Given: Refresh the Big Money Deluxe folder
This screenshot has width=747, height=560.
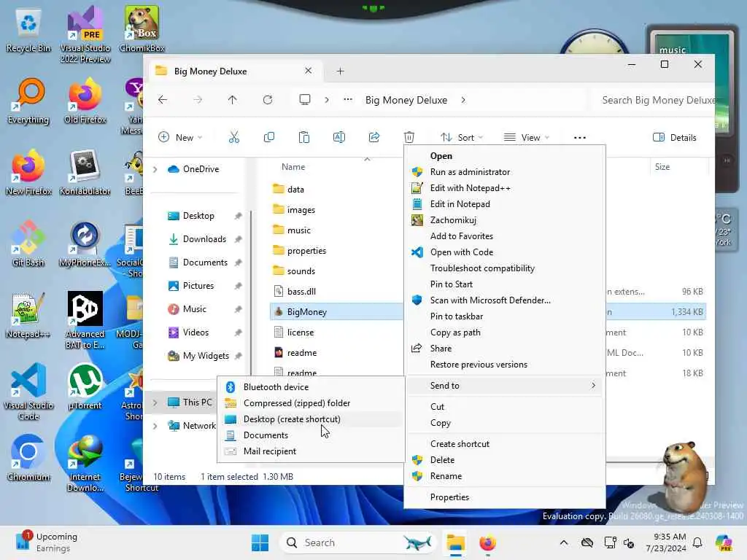Looking at the screenshot, I should coord(268,100).
